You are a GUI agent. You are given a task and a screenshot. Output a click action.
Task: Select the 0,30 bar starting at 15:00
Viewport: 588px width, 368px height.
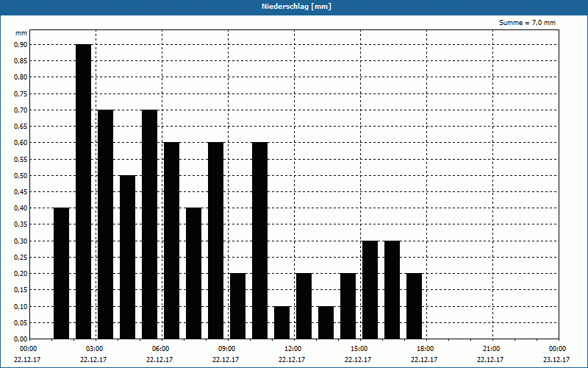coord(370,289)
